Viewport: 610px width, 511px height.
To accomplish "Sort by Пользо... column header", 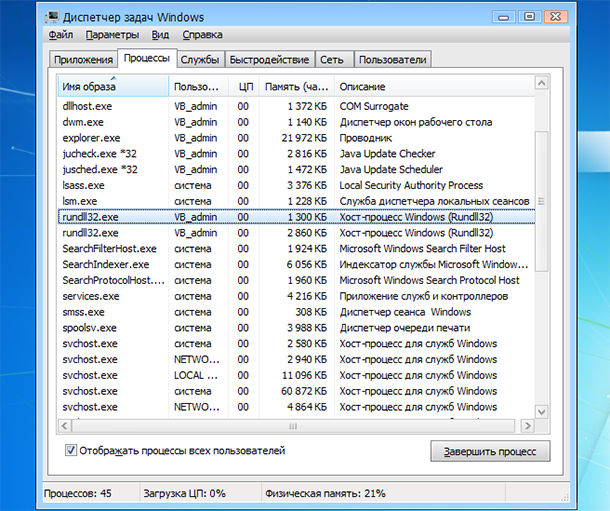I will [x=198, y=86].
